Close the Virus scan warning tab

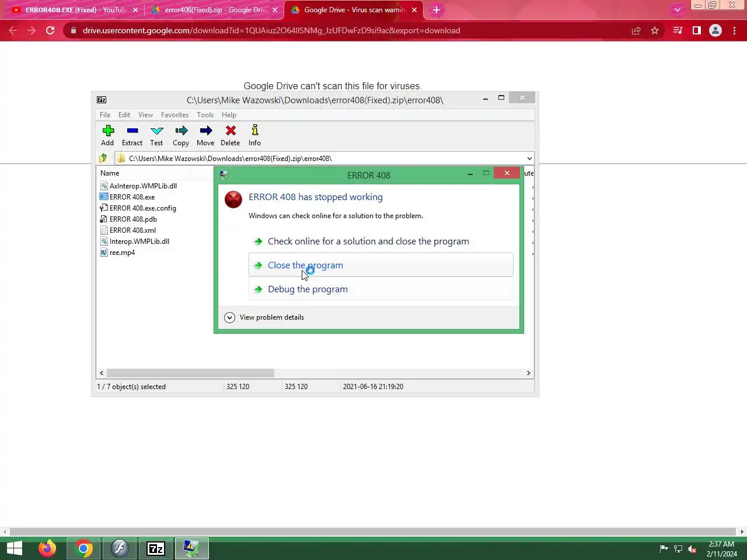click(414, 10)
